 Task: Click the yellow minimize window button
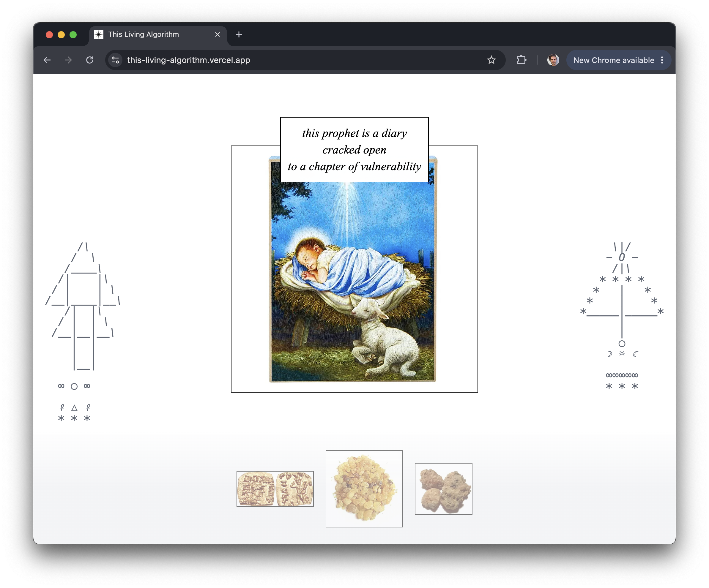(x=61, y=34)
